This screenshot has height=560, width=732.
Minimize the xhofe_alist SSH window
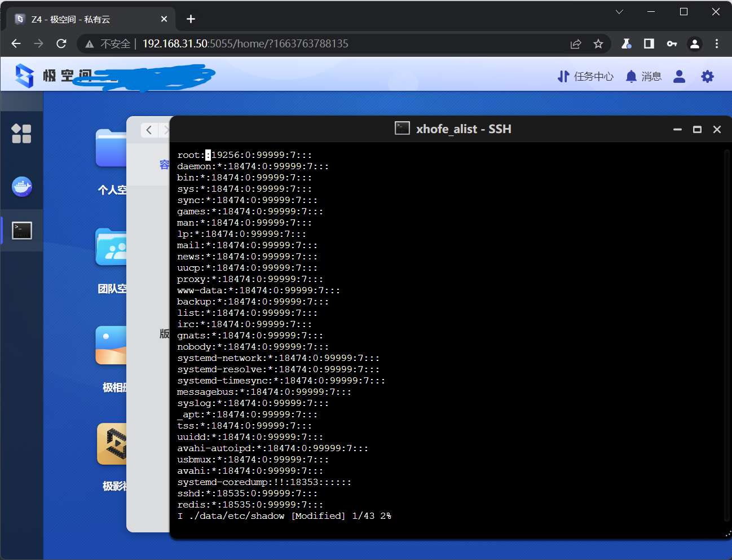coord(677,130)
